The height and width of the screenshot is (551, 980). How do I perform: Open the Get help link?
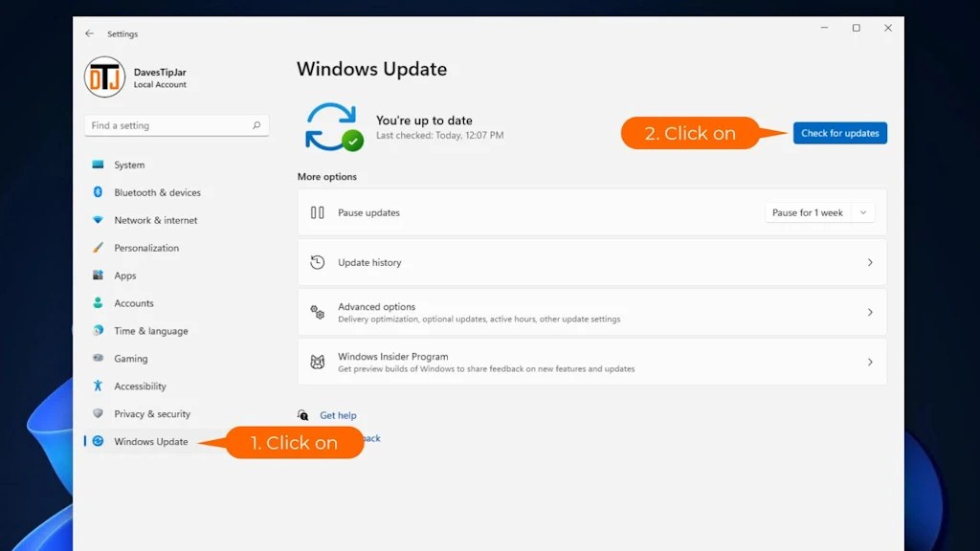(340, 415)
